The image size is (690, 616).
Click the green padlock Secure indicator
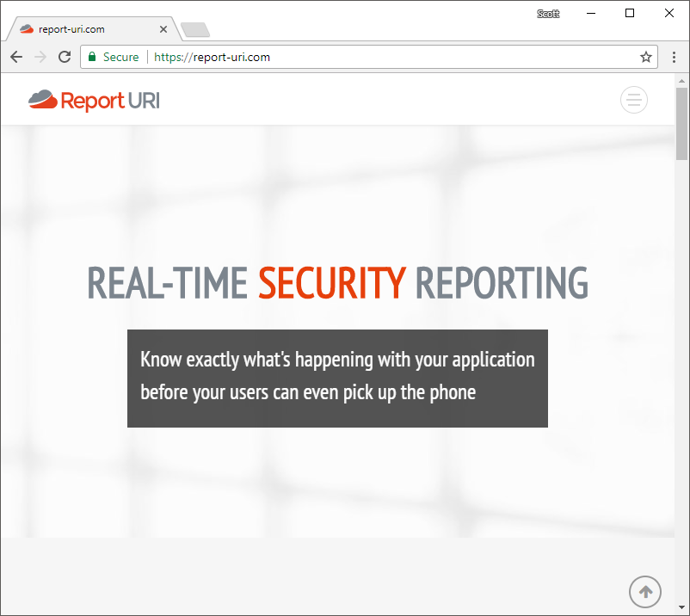[114, 57]
